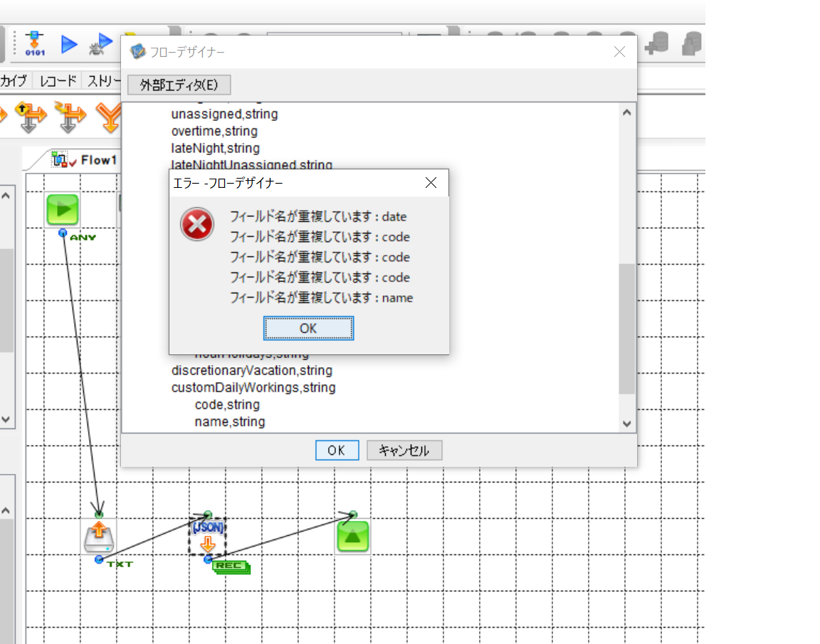Pick the branch component with lightning badge

tap(69, 116)
